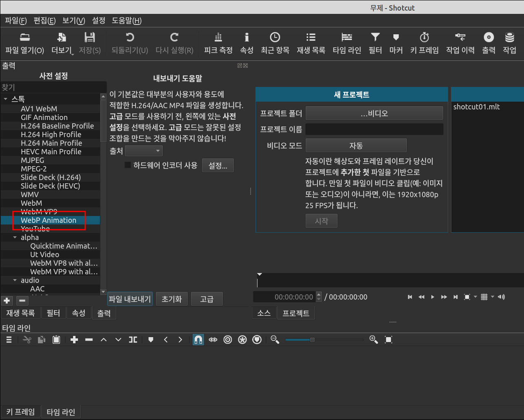The image size is (524, 420).
Task: Open the 보기 menu
Action: [x=73, y=20]
